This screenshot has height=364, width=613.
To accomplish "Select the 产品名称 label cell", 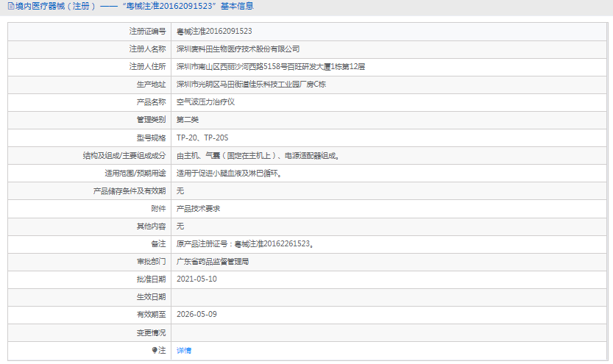I will [x=90, y=102].
